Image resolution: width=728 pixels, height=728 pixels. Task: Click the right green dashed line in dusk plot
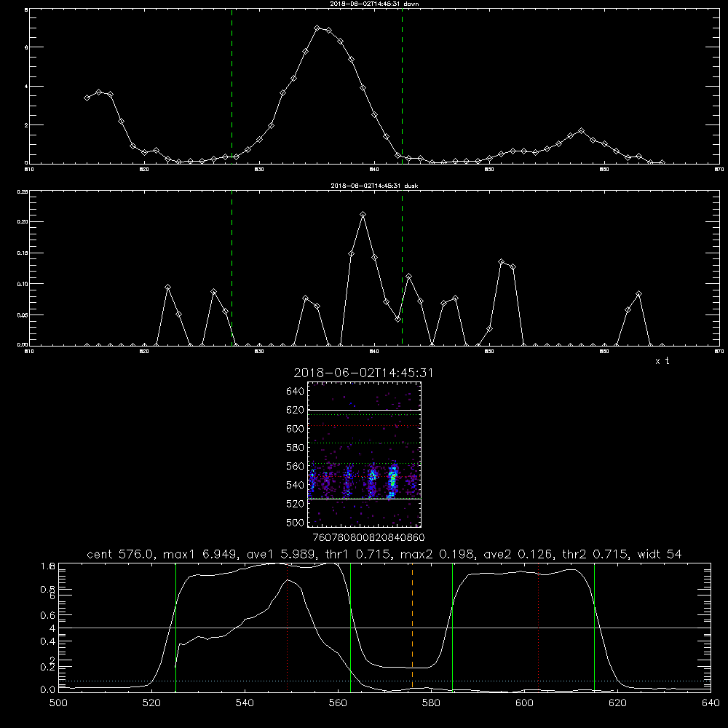click(402, 268)
